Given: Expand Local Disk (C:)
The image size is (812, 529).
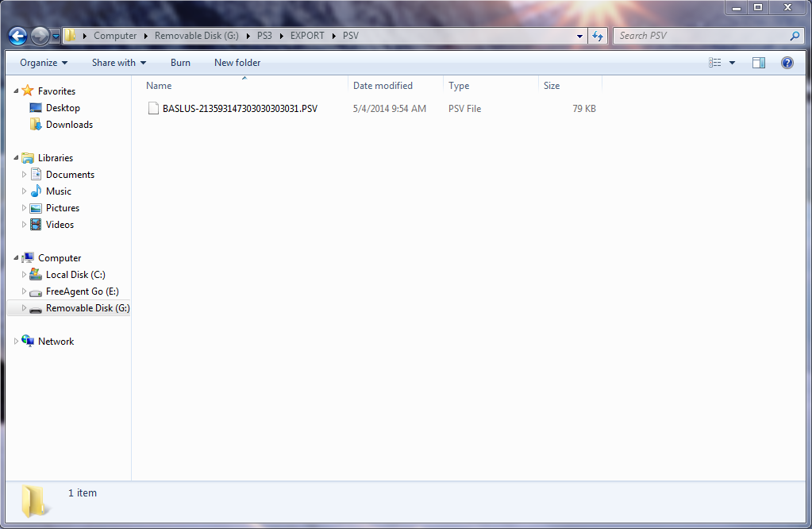Looking at the screenshot, I should click(24, 275).
